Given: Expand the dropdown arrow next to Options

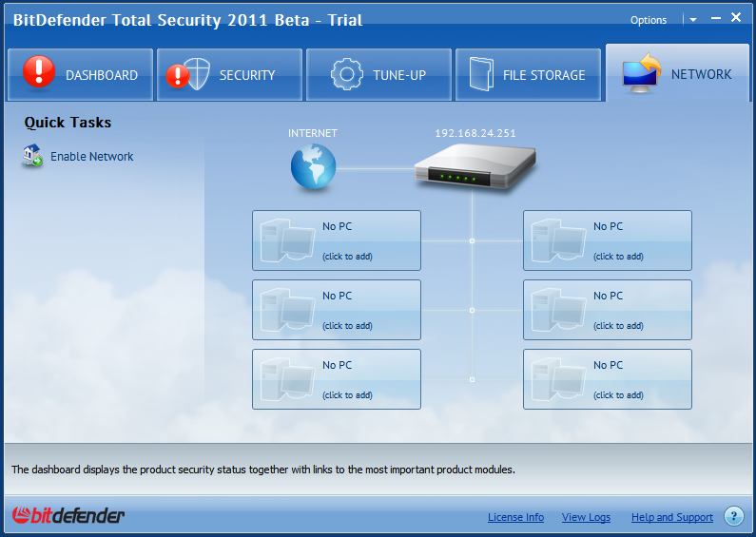Looking at the screenshot, I should [x=693, y=20].
